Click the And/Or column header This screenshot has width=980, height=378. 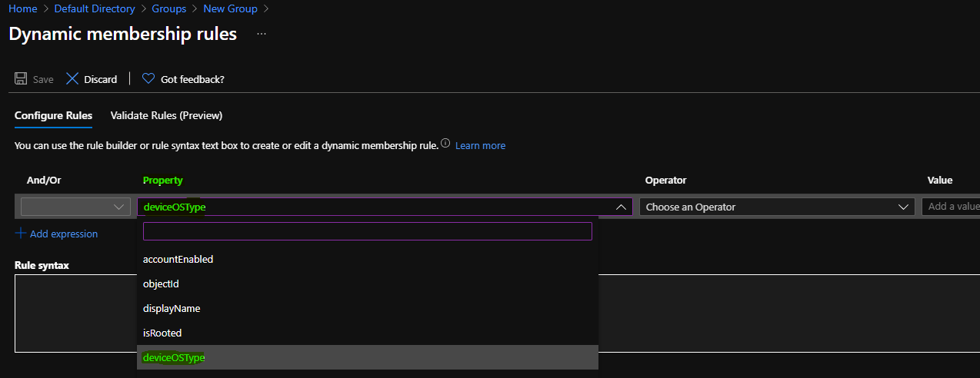pyautogui.click(x=44, y=180)
